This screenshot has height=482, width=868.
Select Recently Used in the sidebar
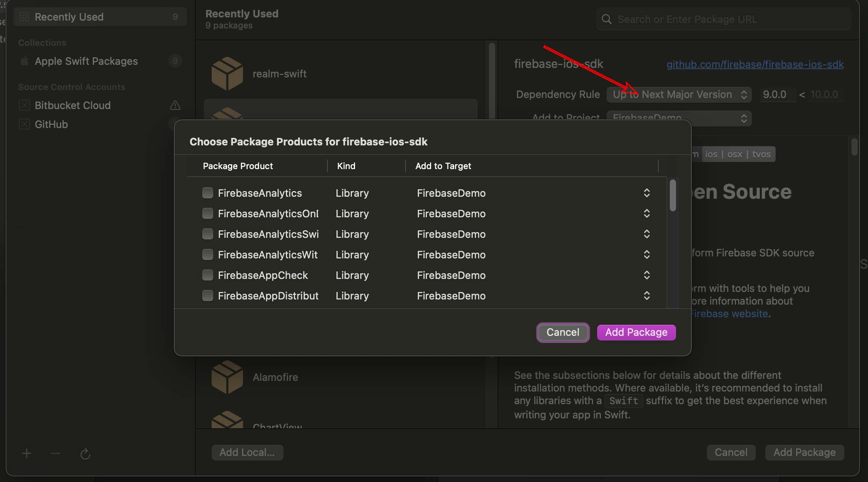pyautogui.click(x=100, y=17)
